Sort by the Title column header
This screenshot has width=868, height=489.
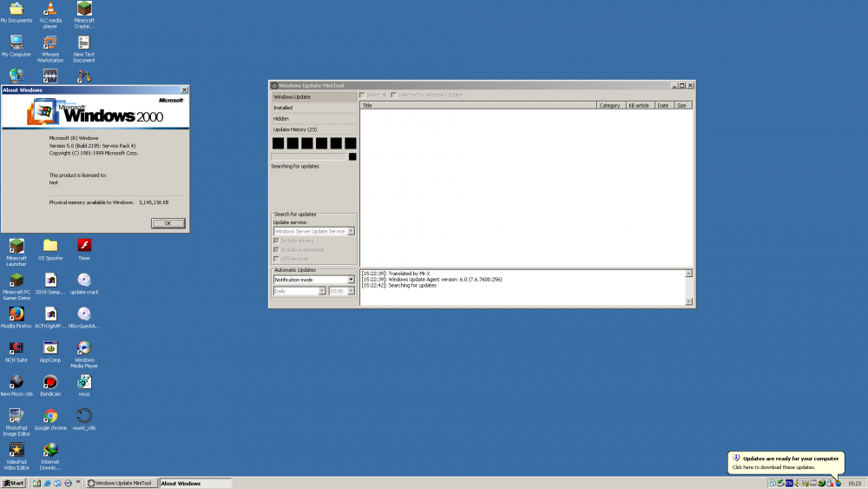tap(478, 105)
